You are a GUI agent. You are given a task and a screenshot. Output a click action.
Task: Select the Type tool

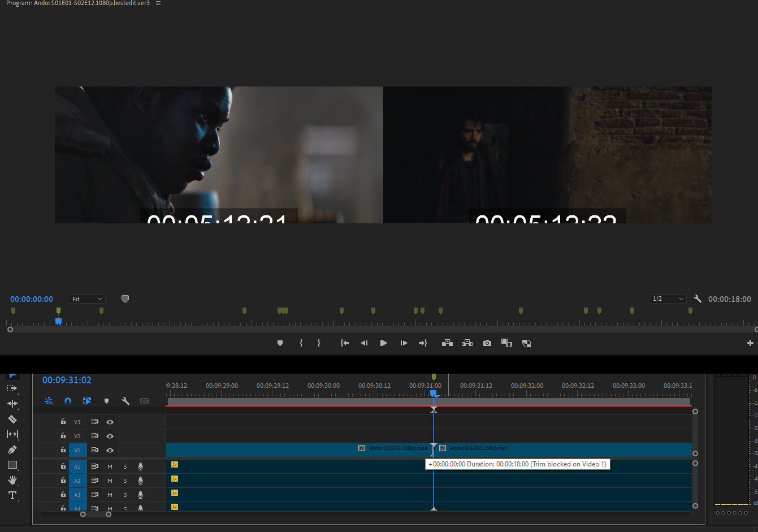pyautogui.click(x=12, y=495)
